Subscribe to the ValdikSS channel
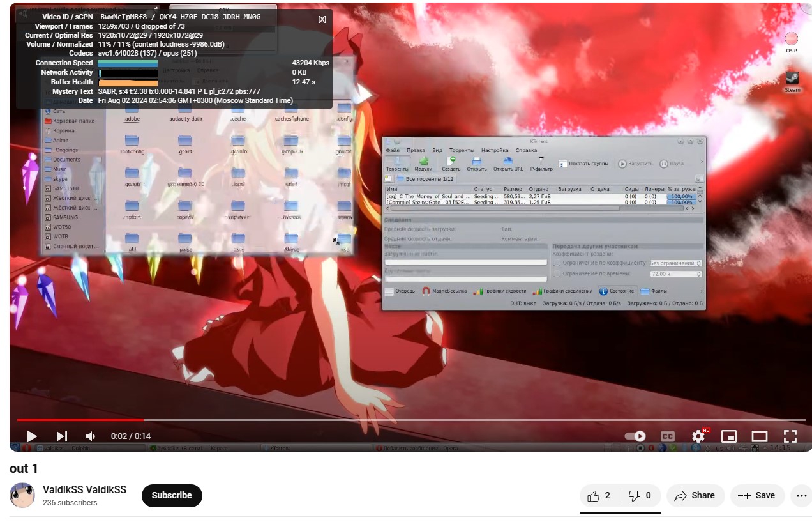Viewport: 812px width, 522px height. point(172,496)
